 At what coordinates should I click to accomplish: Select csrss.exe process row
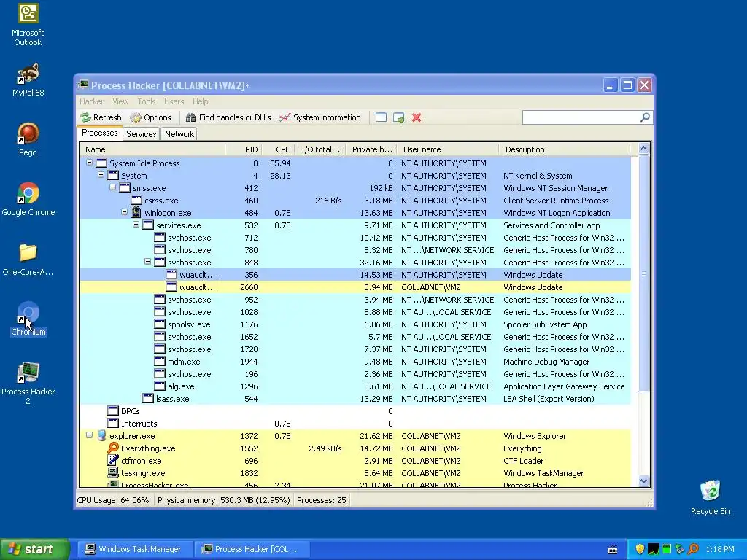[x=355, y=201]
